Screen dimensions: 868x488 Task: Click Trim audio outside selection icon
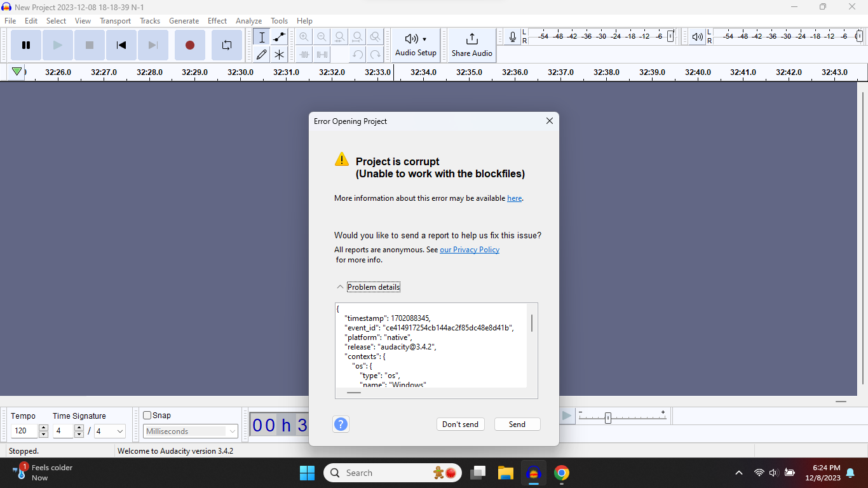pyautogui.click(x=304, y=55)
